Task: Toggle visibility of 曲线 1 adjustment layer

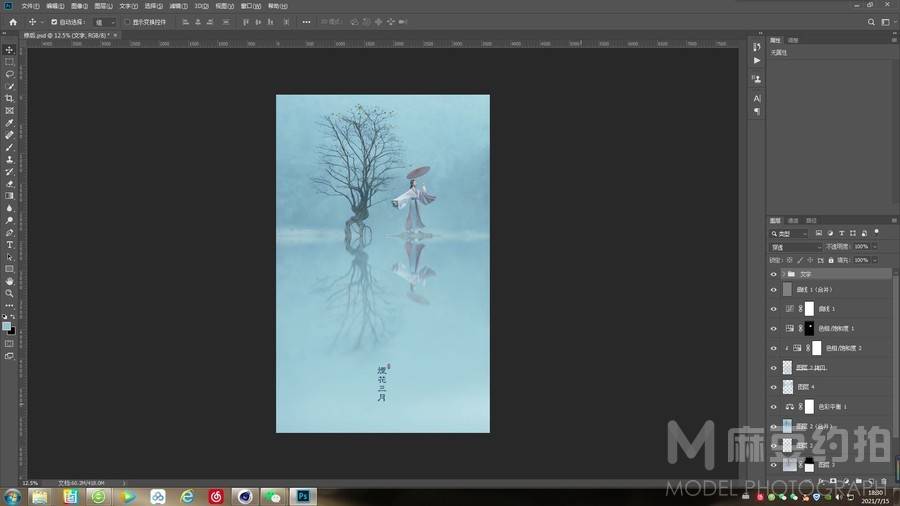Action: coord(773,309)
